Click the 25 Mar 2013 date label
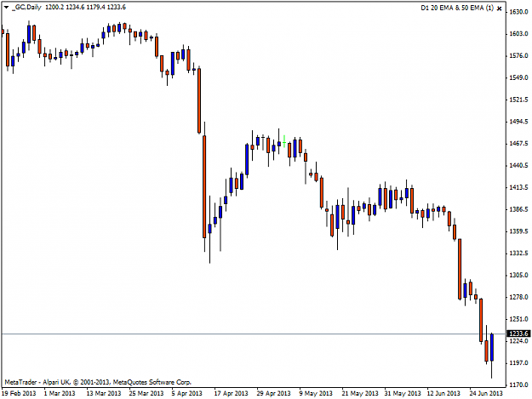This screenshot has height=399, width=532. 146,393
